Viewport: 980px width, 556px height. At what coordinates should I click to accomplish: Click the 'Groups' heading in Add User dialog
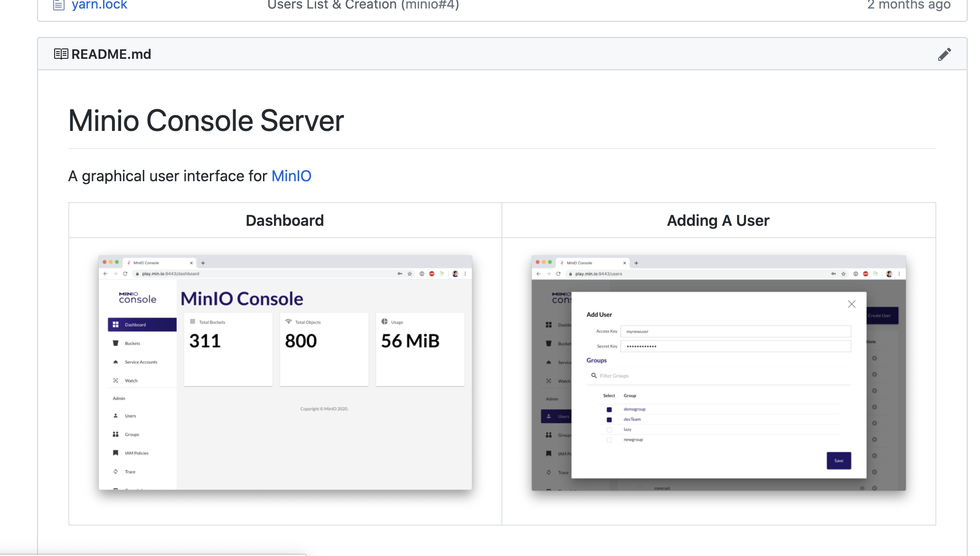click(596, 360)
